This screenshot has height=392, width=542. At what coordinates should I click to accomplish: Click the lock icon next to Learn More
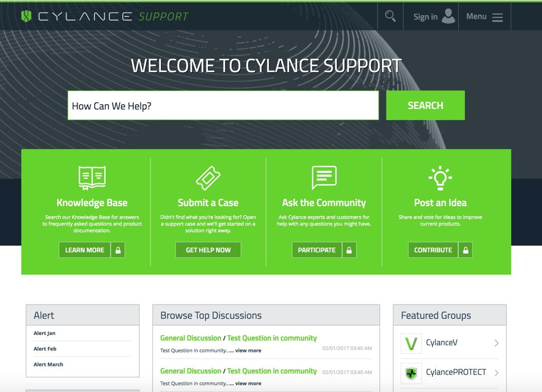coord(118,250)
